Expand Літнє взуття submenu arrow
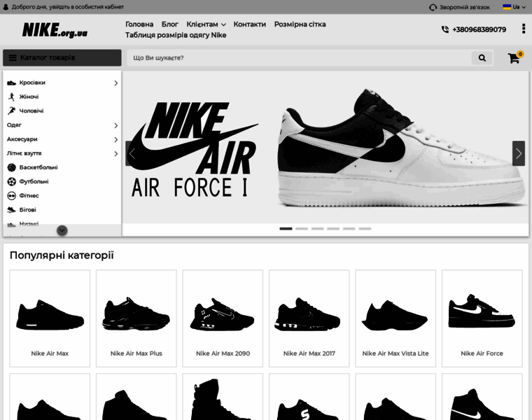 (115, 154)
